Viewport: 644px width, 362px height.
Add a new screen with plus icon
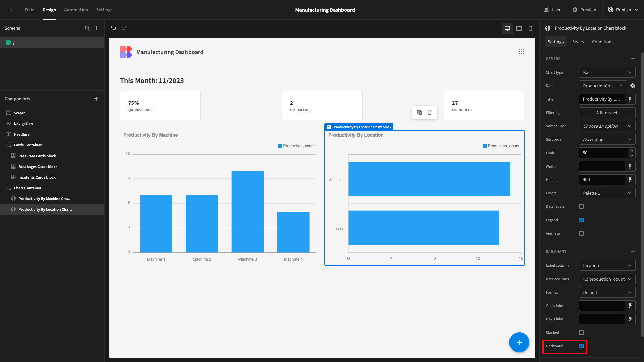coord(96,28)
